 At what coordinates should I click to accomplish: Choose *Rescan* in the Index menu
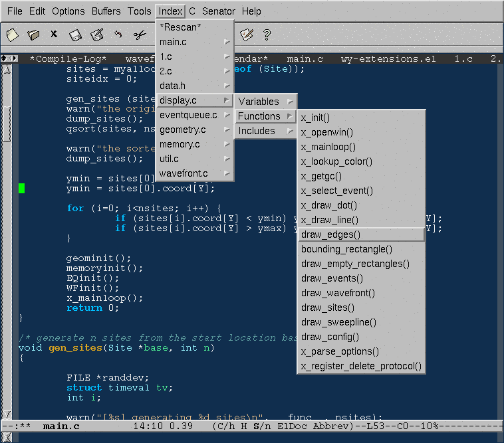click(180, 27)
